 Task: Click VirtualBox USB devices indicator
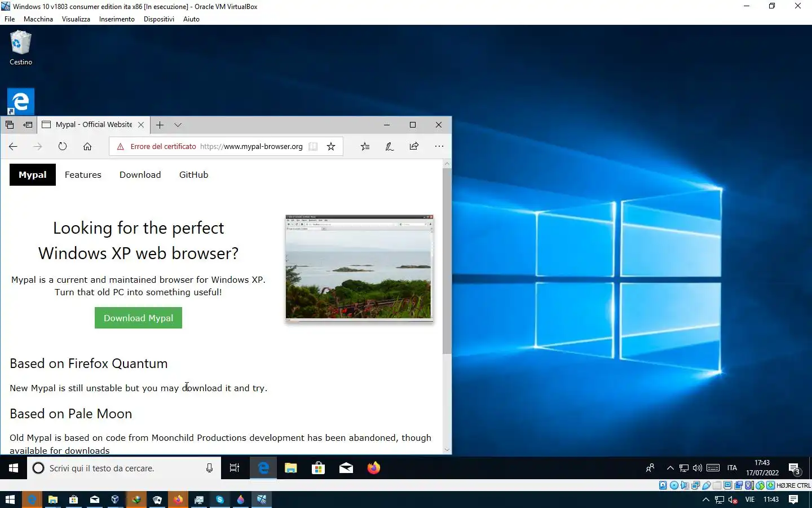(707, 485)
